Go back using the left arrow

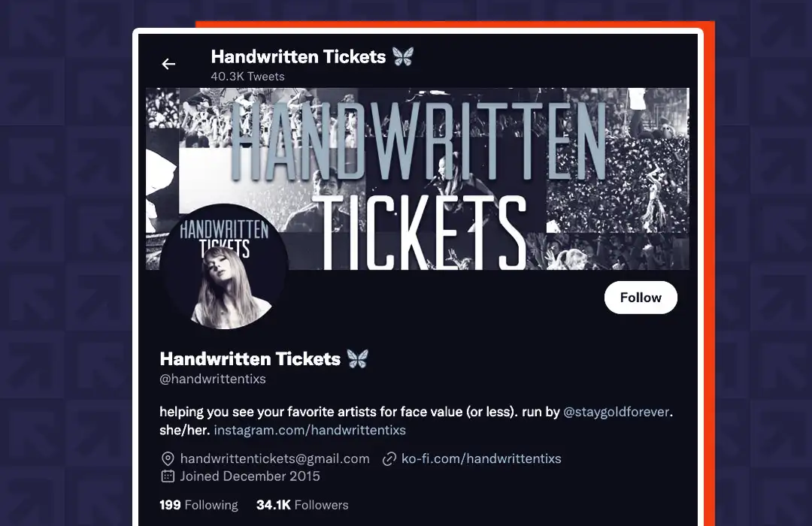tap(168, 64)
